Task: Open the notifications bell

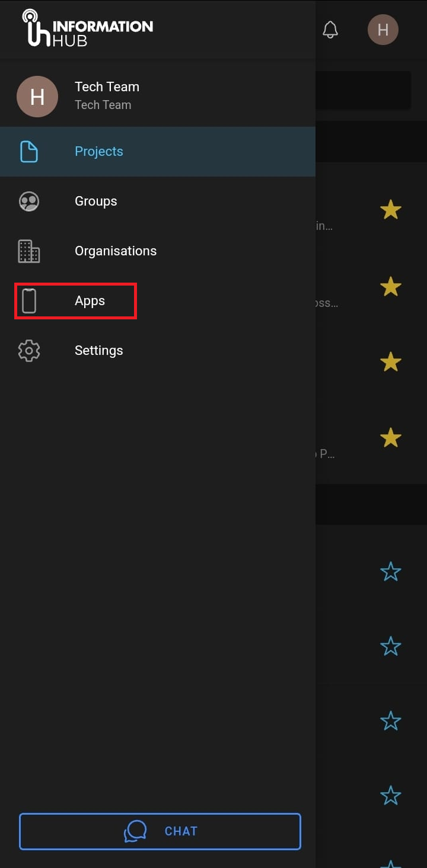Action: point(330,30)
